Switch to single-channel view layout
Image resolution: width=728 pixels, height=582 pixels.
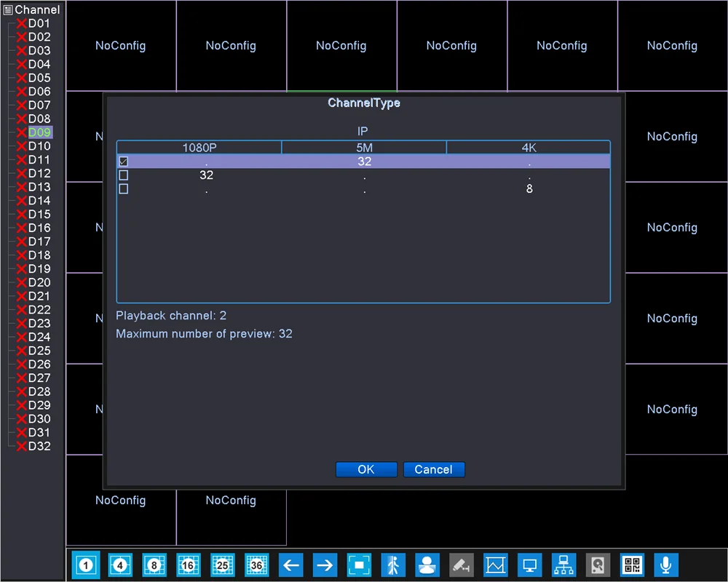pyautogui.click(x=86, y=565)
